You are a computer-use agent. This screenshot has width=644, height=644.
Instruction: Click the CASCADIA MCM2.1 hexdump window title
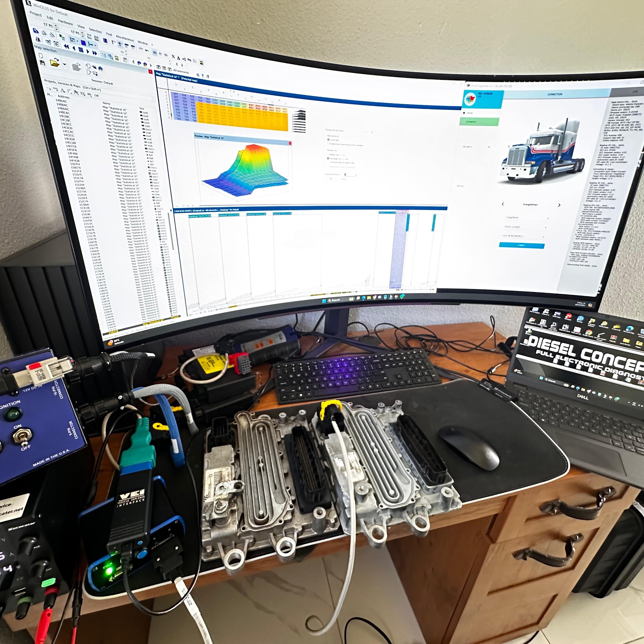tap(206, 210)
